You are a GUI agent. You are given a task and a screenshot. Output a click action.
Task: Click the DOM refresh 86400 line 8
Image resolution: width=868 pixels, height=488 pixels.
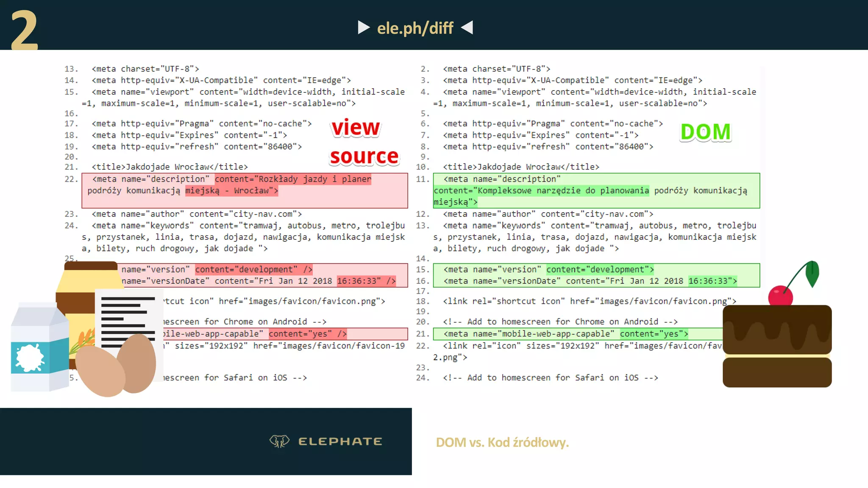548,147
